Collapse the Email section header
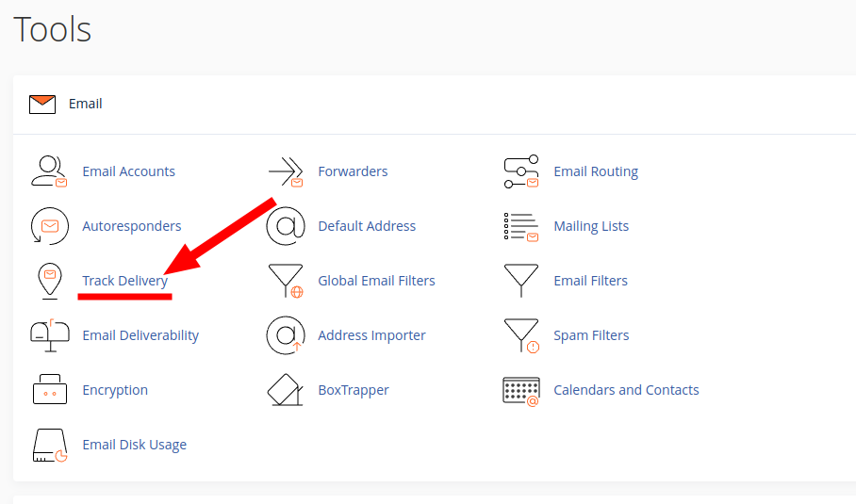 point(435,105)
